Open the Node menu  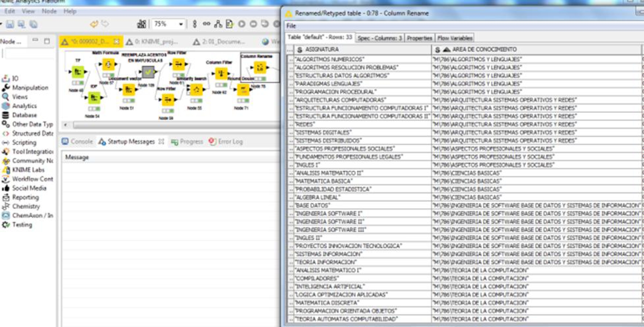[x=49, y=11]
